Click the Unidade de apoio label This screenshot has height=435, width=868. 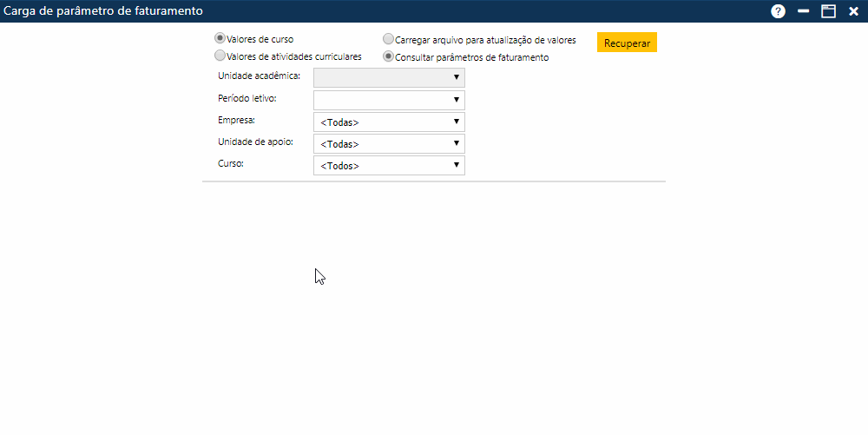(255, 142)
